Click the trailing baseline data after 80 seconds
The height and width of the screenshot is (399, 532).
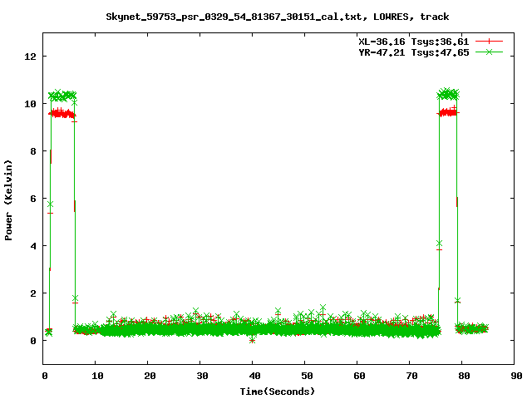(x=471, y=328)
